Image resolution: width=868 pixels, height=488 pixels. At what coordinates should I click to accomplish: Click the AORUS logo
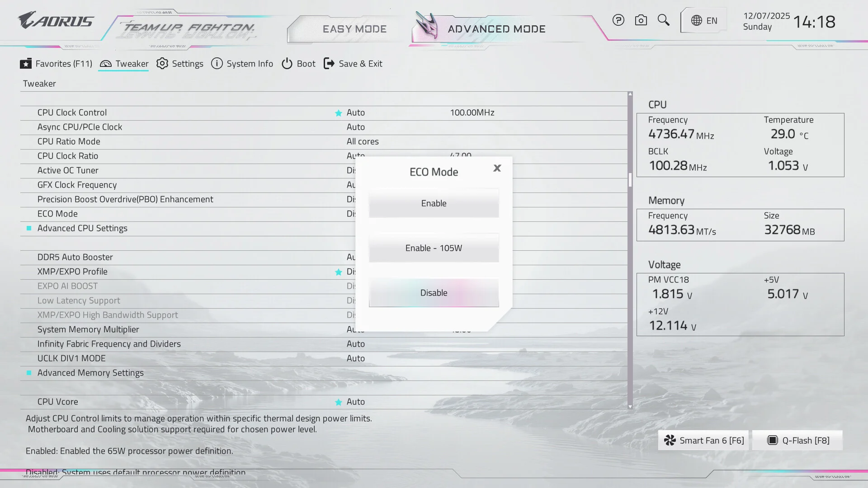pos(55,20)
